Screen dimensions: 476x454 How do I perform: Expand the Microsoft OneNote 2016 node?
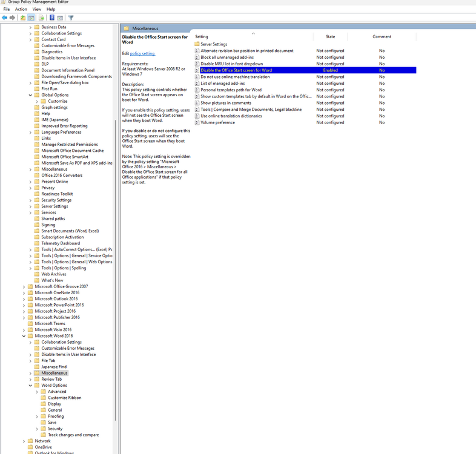(24, 293)
